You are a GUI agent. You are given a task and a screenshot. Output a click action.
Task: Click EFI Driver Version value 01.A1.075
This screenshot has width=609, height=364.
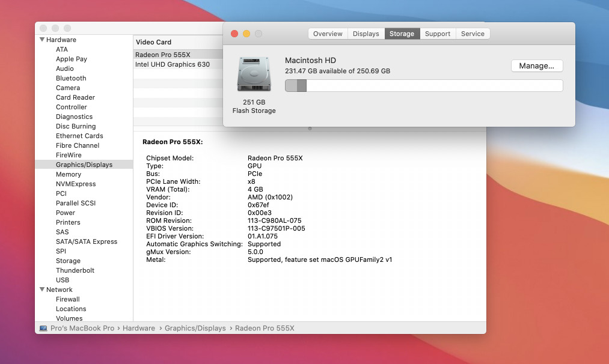click(263, 236)
